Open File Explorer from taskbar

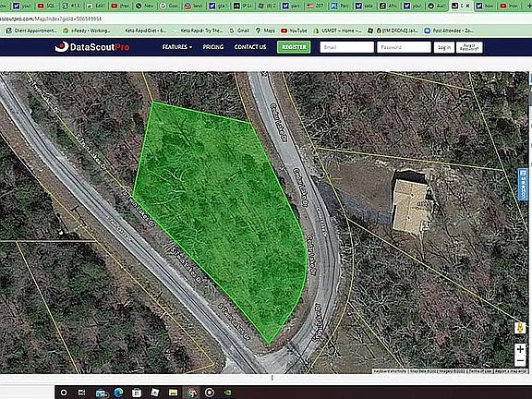pos(173,393)
